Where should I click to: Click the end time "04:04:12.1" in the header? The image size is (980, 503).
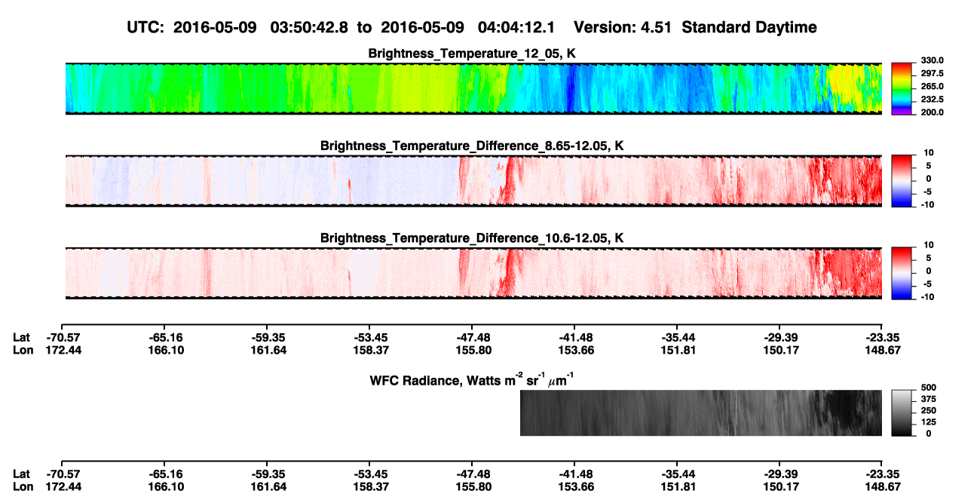pos(517,27)
